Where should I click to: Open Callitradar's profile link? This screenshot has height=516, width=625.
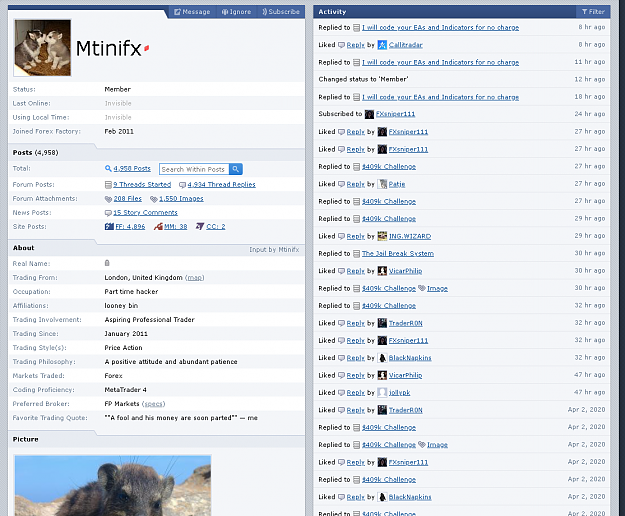tap(405, 45)
